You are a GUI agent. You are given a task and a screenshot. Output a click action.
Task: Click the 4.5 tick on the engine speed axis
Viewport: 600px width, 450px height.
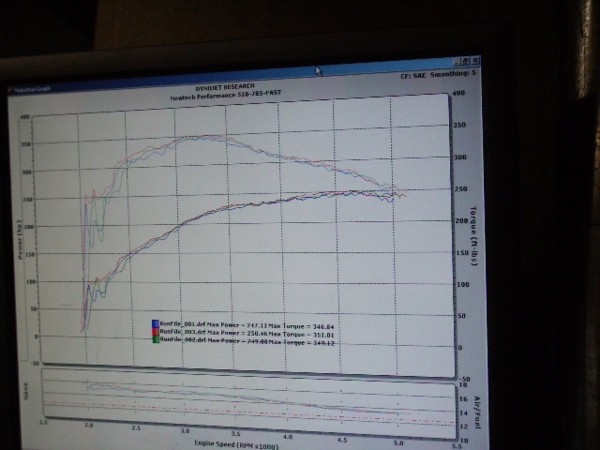click(x=342, y=440)
